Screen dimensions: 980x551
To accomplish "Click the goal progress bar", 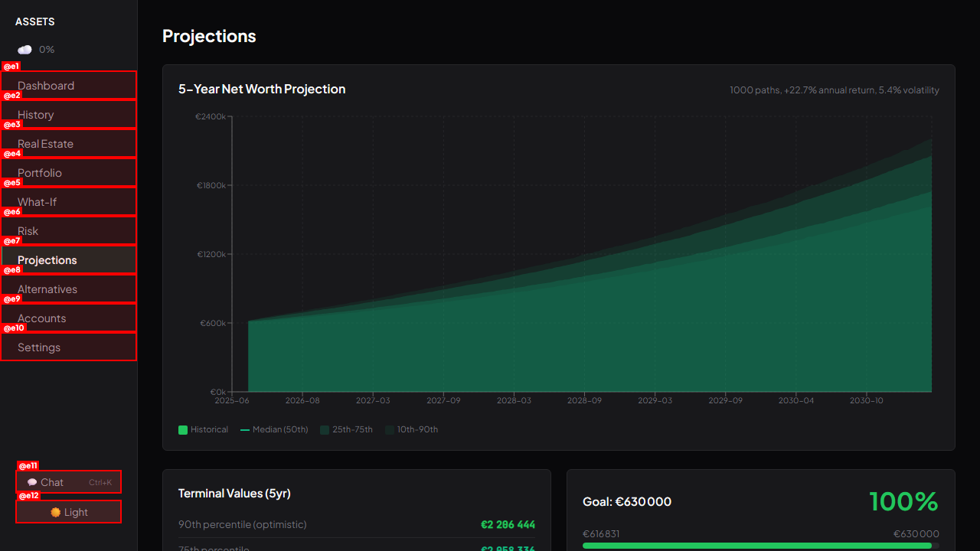I will pyautogui.click(x=761, y=546).
